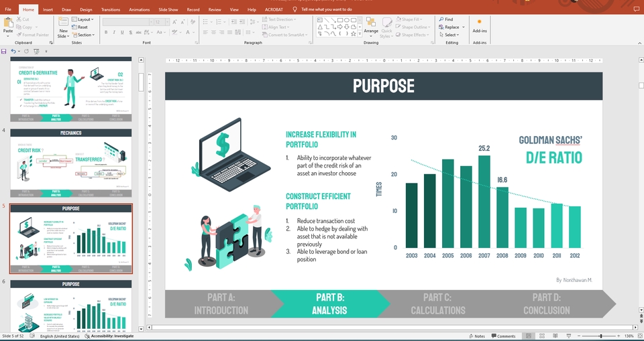Viewport: 644px width, 341px height.
Task: Decrease list indent level
Action: tap(233, 21)
